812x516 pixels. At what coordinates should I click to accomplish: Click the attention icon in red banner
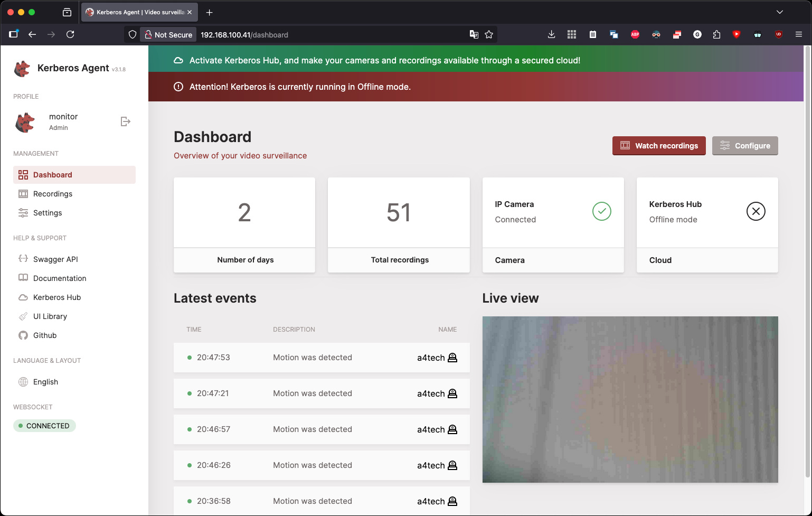178,87
